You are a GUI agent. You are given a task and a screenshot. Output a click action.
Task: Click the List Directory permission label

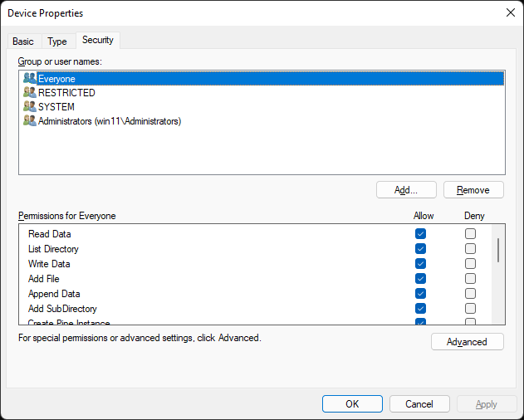tap(53, 249)
